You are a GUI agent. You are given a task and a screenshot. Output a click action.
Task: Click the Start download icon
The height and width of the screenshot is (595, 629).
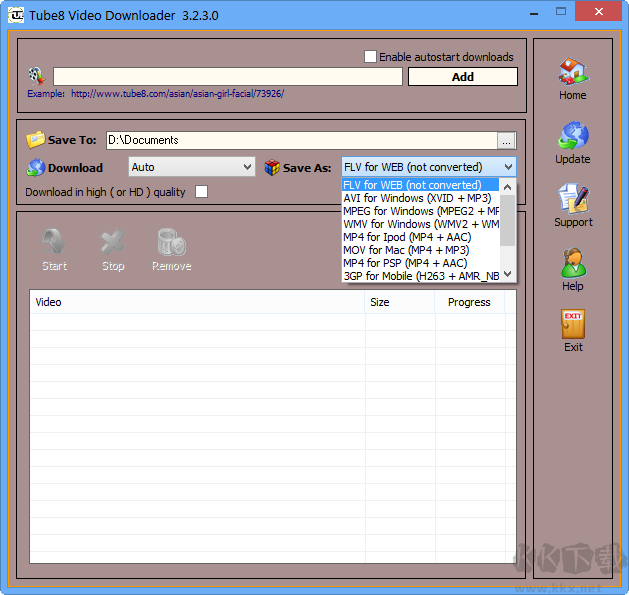tap(54, 242)
